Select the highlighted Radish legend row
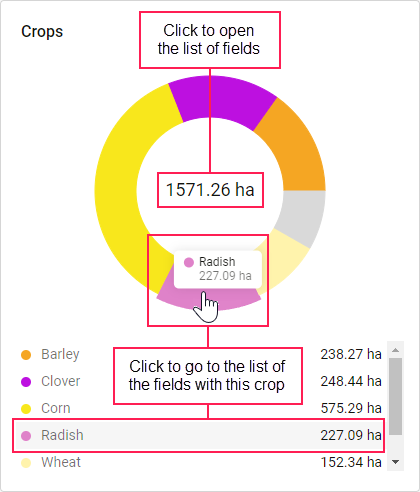 point(199,435)
